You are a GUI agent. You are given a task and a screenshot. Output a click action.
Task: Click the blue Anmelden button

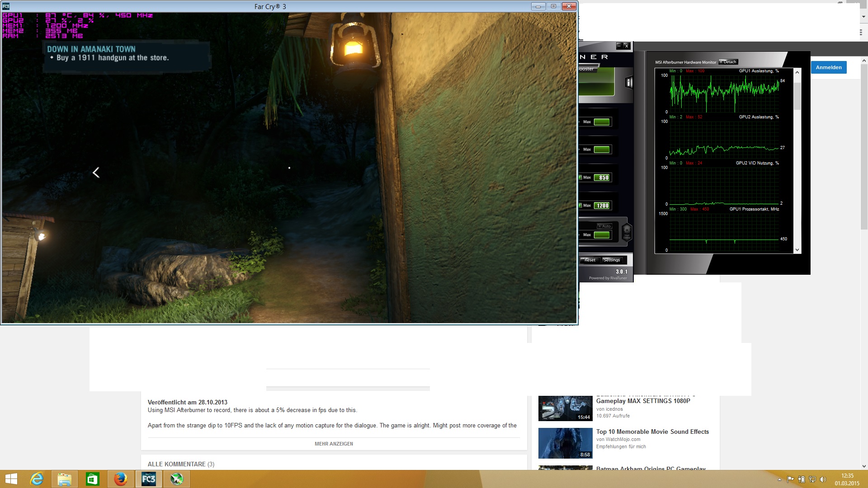click(x=829, y=67)
